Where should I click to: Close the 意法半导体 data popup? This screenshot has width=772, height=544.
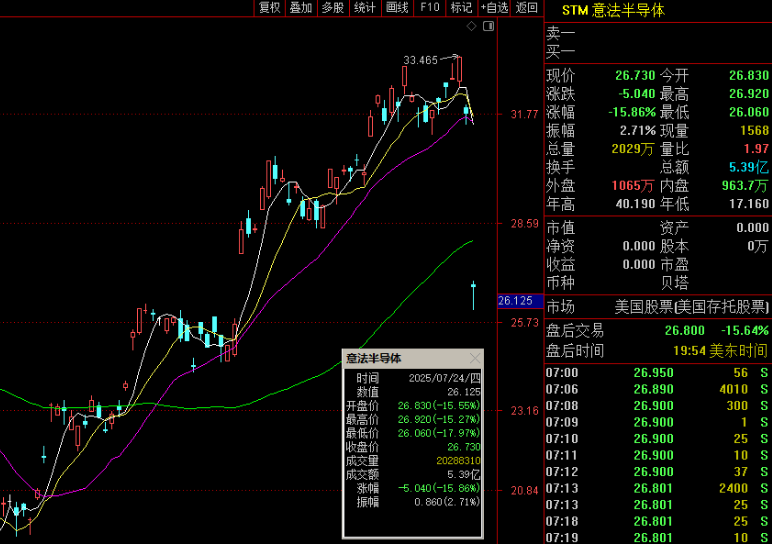[475, 358]
